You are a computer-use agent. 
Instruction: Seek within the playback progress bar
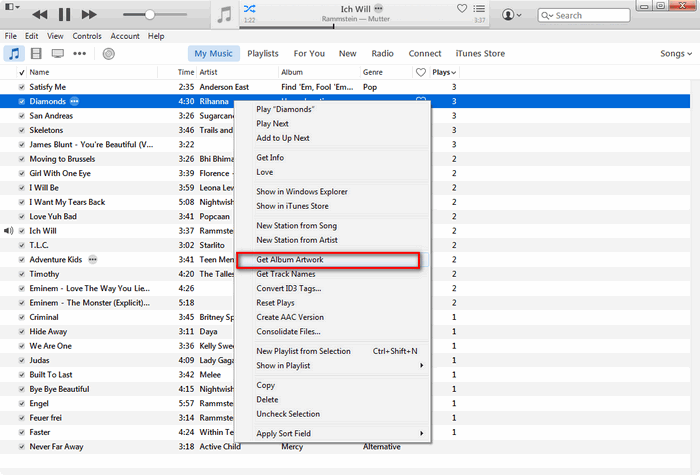pos(364,27)
